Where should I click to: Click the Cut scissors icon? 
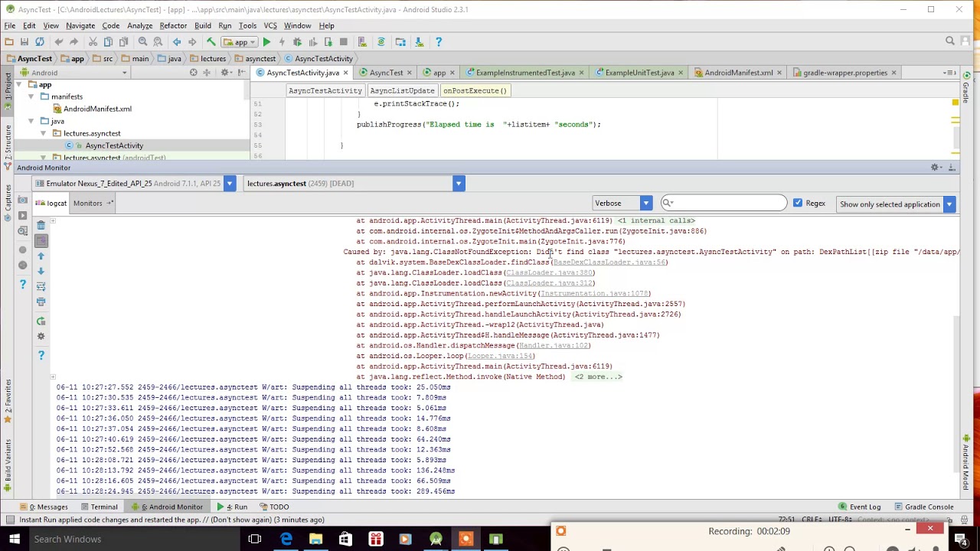coord(93,42)
